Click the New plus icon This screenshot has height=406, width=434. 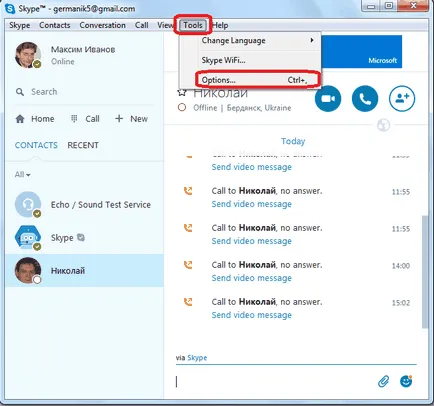tap(119, 118)
